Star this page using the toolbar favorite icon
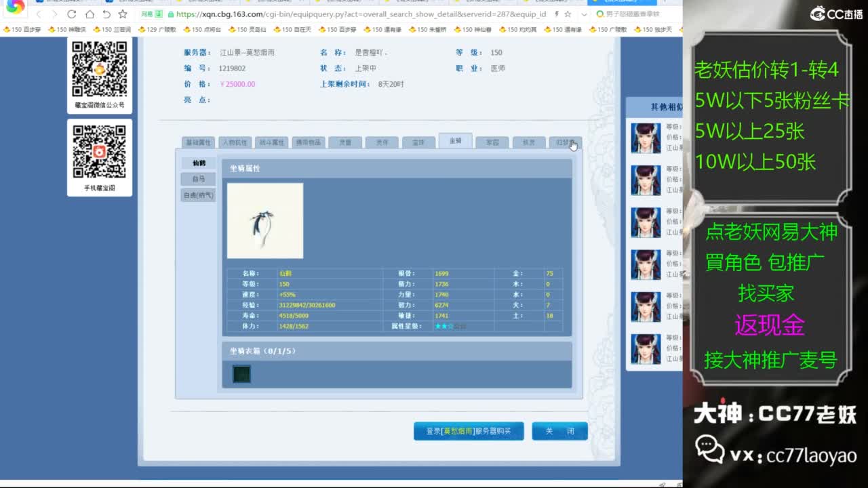Viewport: 868px width, 488px height. (123, 14)
